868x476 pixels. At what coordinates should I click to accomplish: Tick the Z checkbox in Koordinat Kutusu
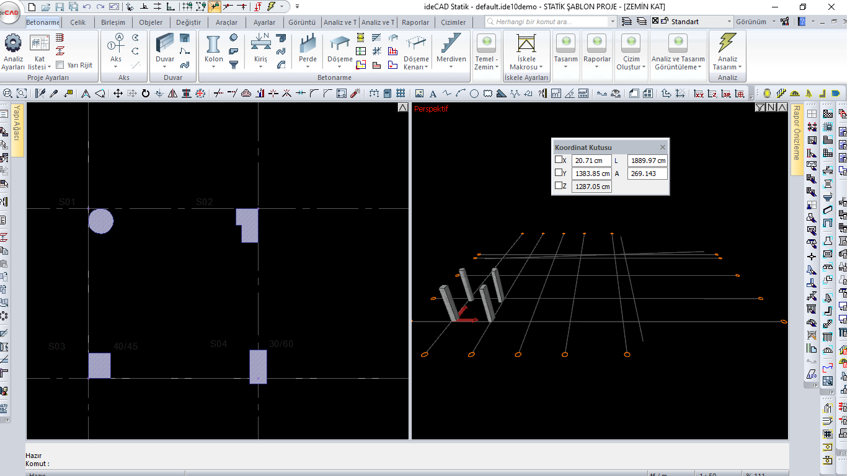tap(559, 185)
